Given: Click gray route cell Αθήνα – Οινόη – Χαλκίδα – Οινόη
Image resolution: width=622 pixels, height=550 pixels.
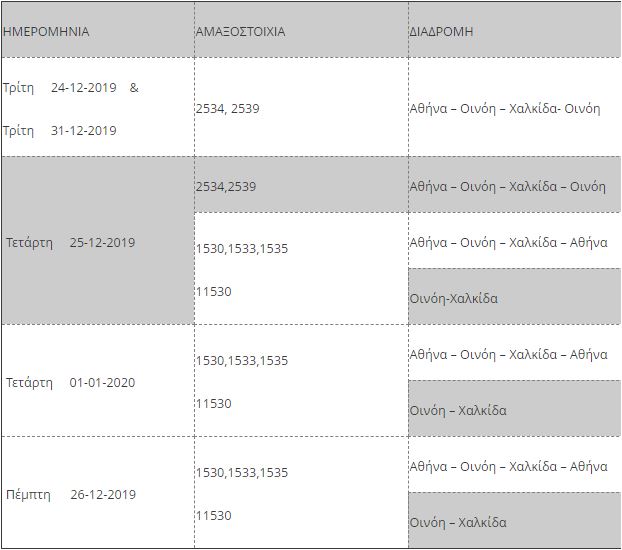Looking at the screenshot, I should coord(508,186).
